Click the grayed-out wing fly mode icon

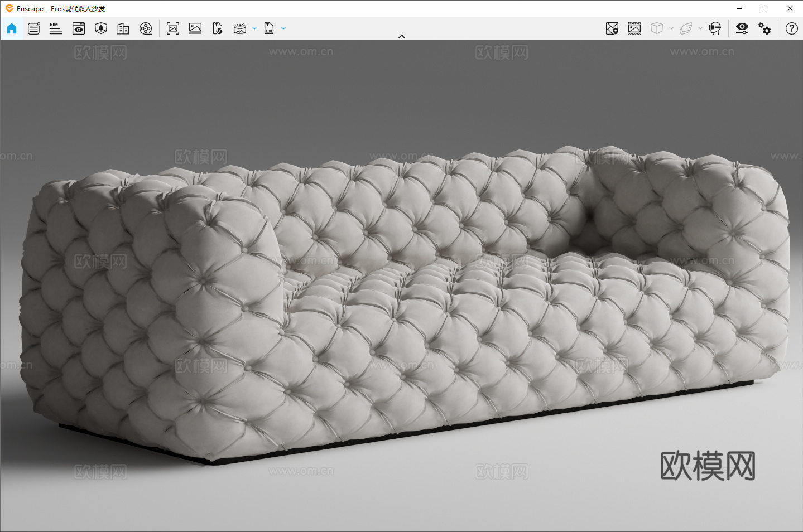click(x=686, y=28)
